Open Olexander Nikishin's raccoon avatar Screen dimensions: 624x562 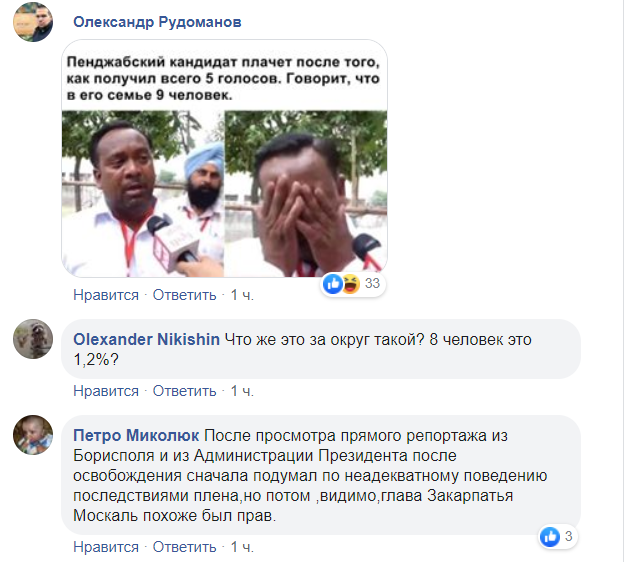(x=33, y=339)
